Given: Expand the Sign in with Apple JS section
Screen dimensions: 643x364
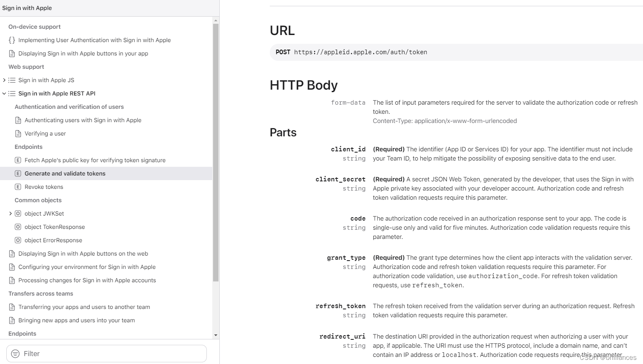Looking at the screenshot, I should click(4, 80).
